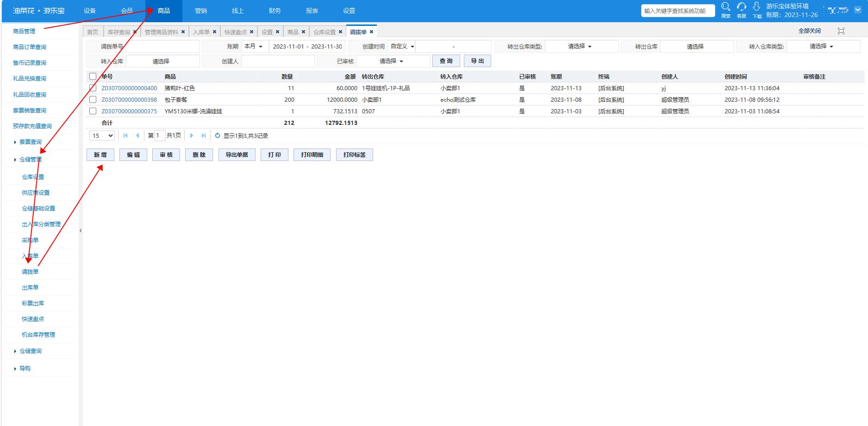The image size is (868, 426).
Task: Click the 审核 button
Action: (166, 155)
